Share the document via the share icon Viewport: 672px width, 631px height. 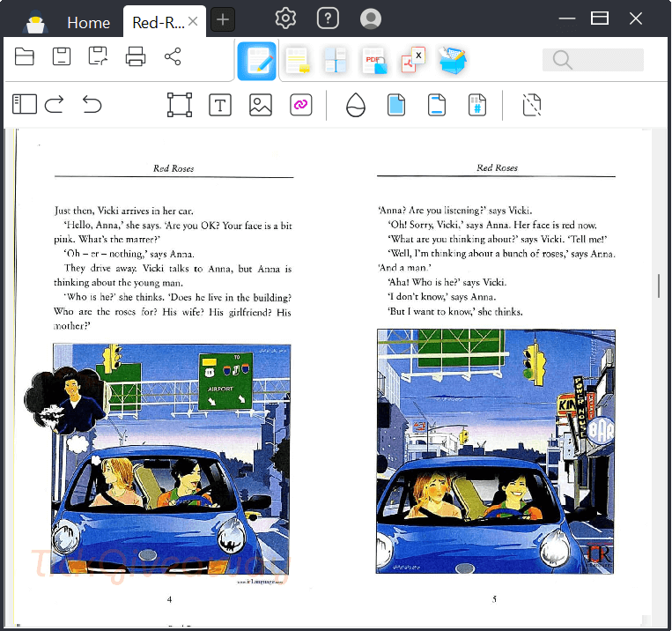(173, 56)
